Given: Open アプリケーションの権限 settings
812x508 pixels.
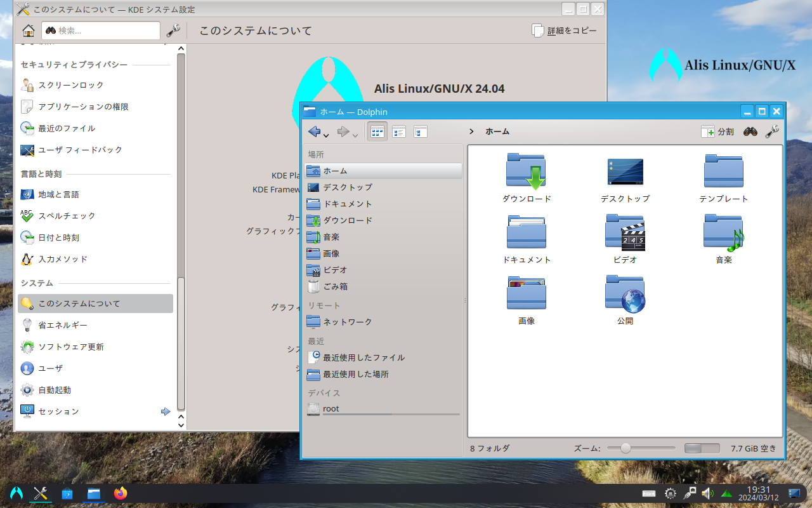Looking at the screenshot, I should [95, 107].
